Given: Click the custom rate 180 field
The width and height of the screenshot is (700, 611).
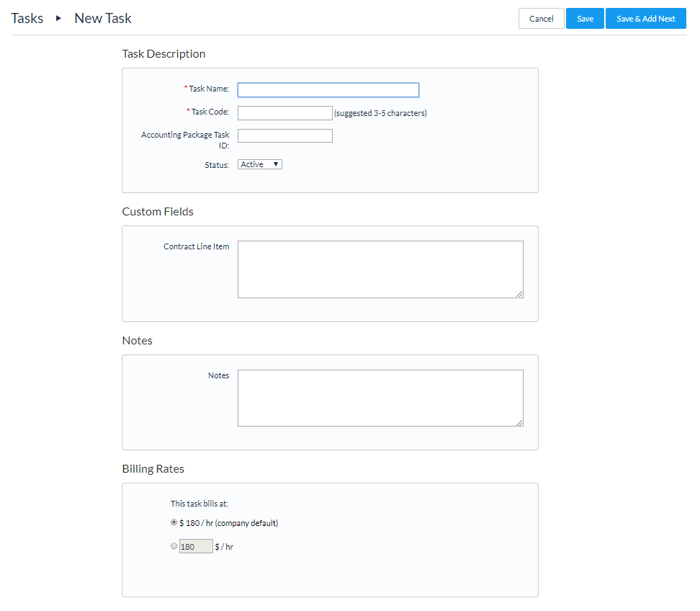Looking at the screenshot, I should pos(196,546).
